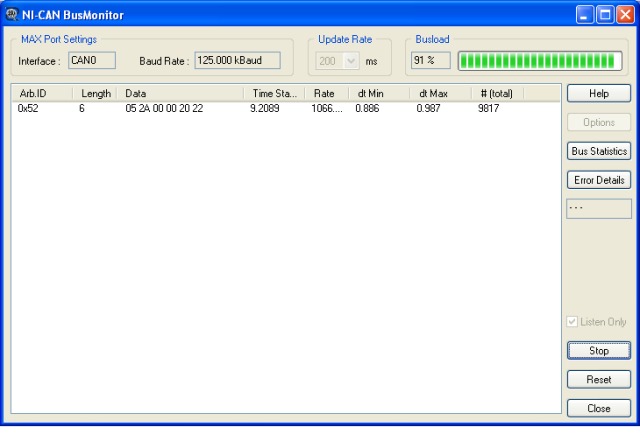
Task: Click the # (total) column header
Action: coord(496,93)
